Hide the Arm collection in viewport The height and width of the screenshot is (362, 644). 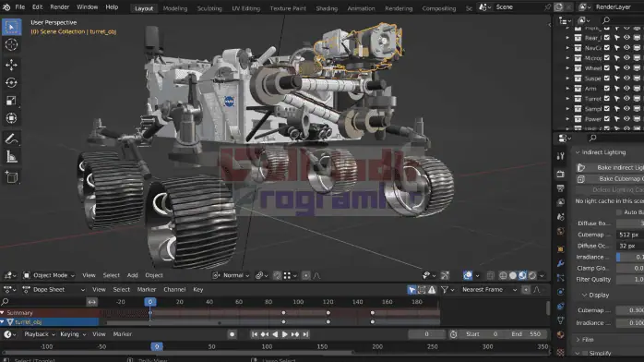pos(626,89)
